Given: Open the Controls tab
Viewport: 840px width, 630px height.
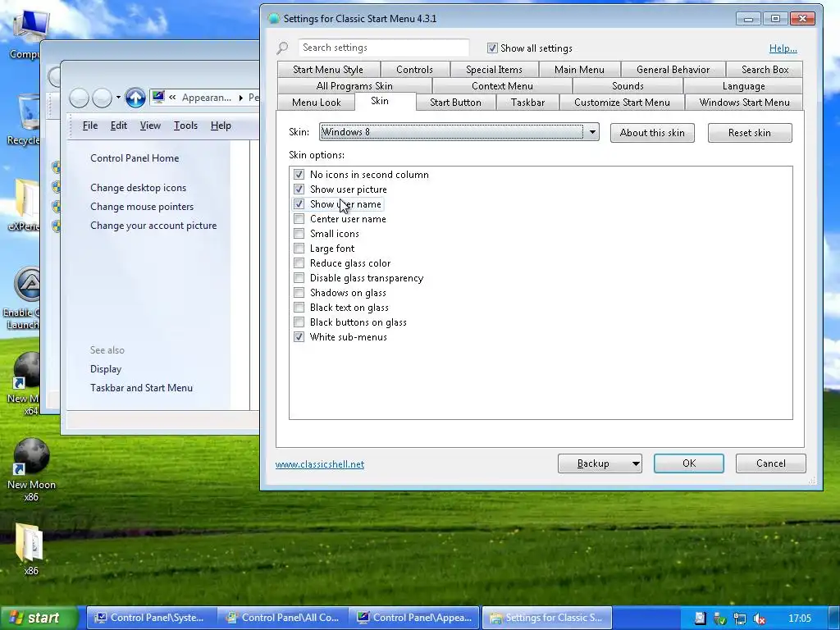Looking at the screenshot, I should click(x=414, y=70).
